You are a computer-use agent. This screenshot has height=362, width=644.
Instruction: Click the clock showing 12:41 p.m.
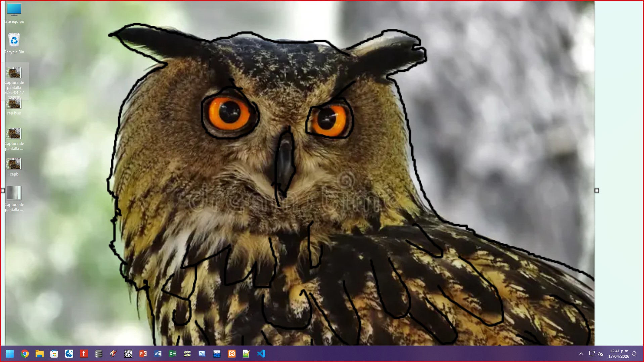(x=619, y=354)
